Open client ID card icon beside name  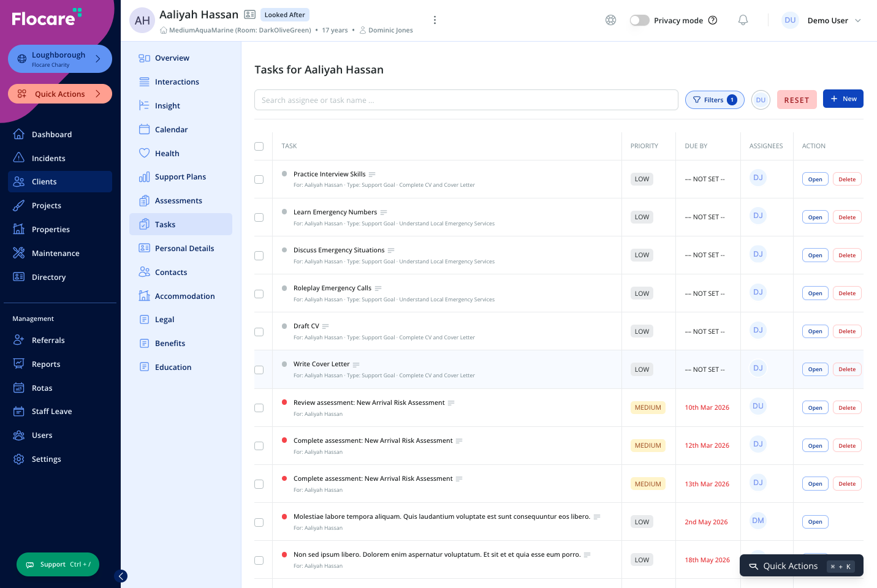coord(249,15)
